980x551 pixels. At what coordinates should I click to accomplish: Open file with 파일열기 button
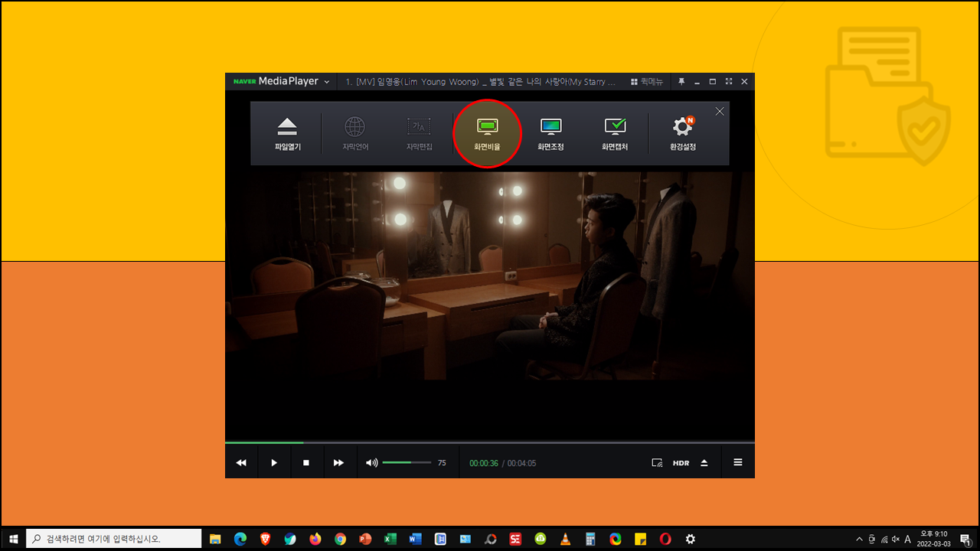[288, 134]
